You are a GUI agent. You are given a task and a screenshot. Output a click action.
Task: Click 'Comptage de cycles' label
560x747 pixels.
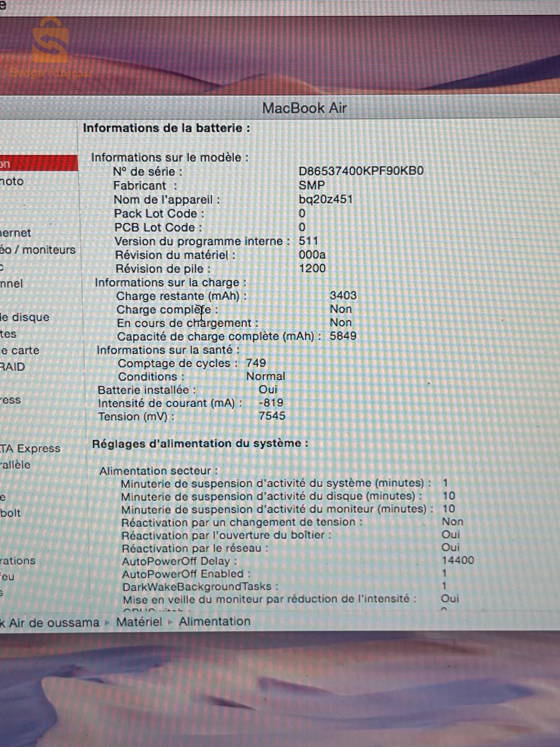178,363
